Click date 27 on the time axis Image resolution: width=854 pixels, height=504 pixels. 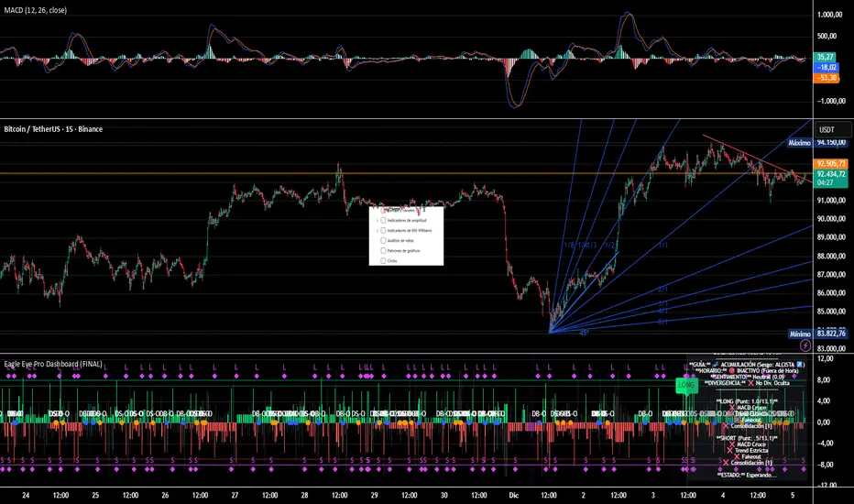(235, 495)
